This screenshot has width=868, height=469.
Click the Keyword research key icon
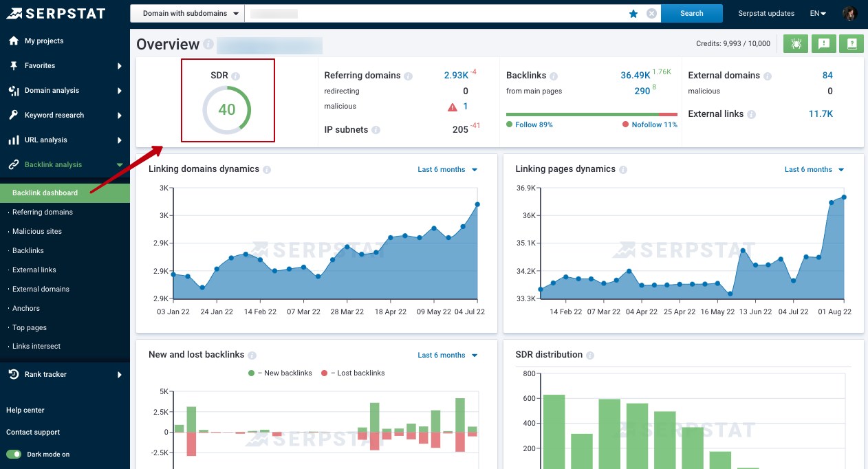tap(14, 115)
